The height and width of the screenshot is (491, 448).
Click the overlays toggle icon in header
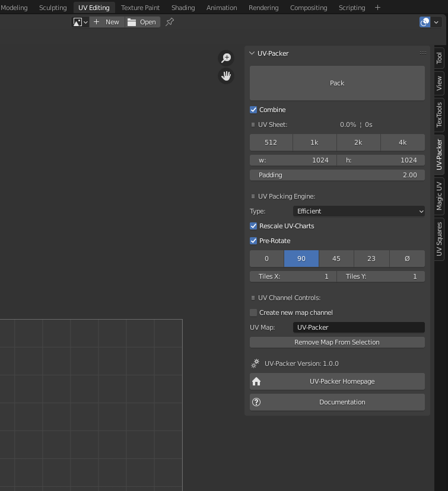[425, 22]
